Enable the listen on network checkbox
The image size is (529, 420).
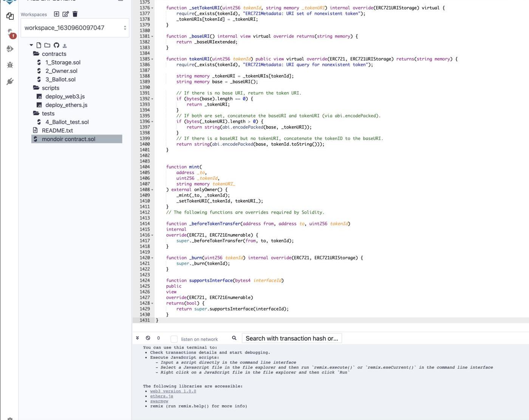[174, 339]
